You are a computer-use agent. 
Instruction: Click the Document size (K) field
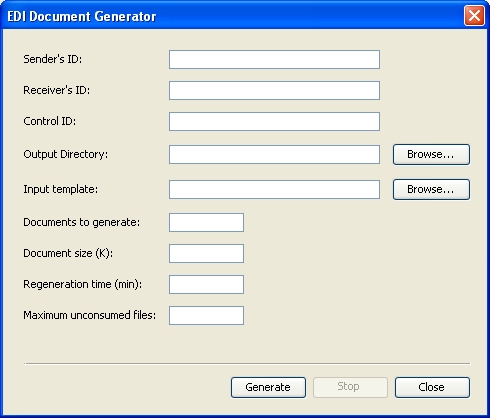pyautogui.click(x=206, y=253)
